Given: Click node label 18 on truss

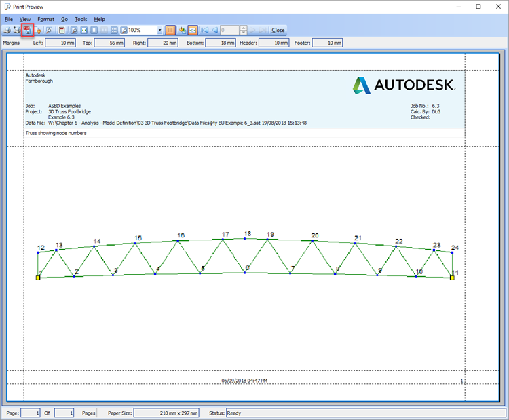Looking at the screenshot, I should (248, 233).
